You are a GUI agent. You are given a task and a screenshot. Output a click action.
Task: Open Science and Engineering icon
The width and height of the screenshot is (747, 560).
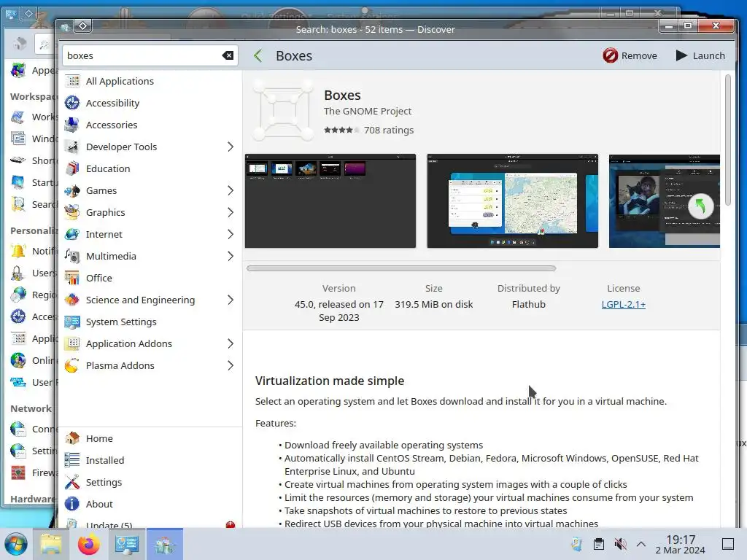pyautogui.click(x=72, y=300)
